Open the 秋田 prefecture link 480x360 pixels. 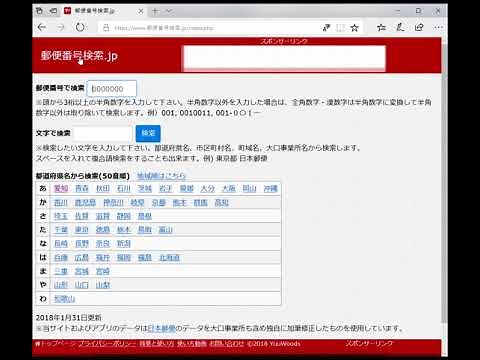click(x=103, y=189)
